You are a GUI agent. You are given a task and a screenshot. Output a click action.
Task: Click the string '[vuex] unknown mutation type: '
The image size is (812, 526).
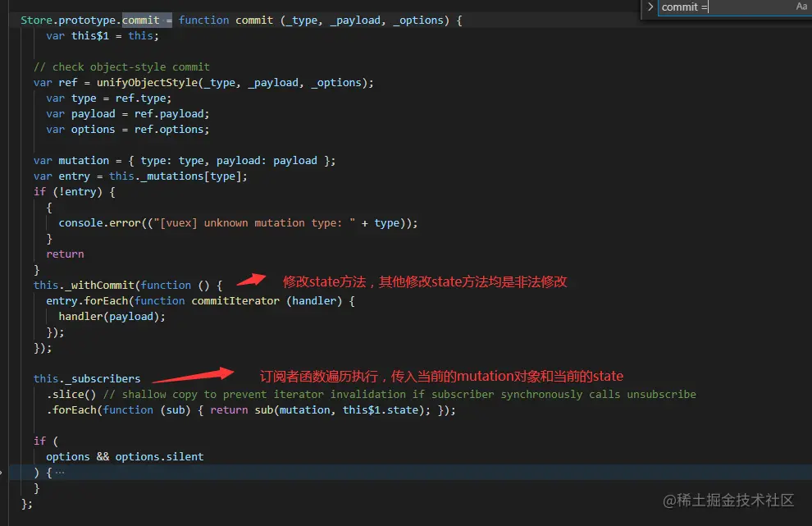254,223
